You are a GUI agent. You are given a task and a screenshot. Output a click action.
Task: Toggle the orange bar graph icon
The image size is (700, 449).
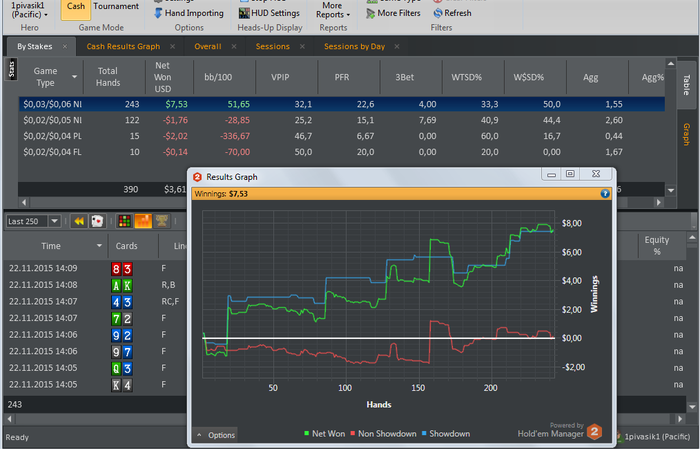point(143,221)
